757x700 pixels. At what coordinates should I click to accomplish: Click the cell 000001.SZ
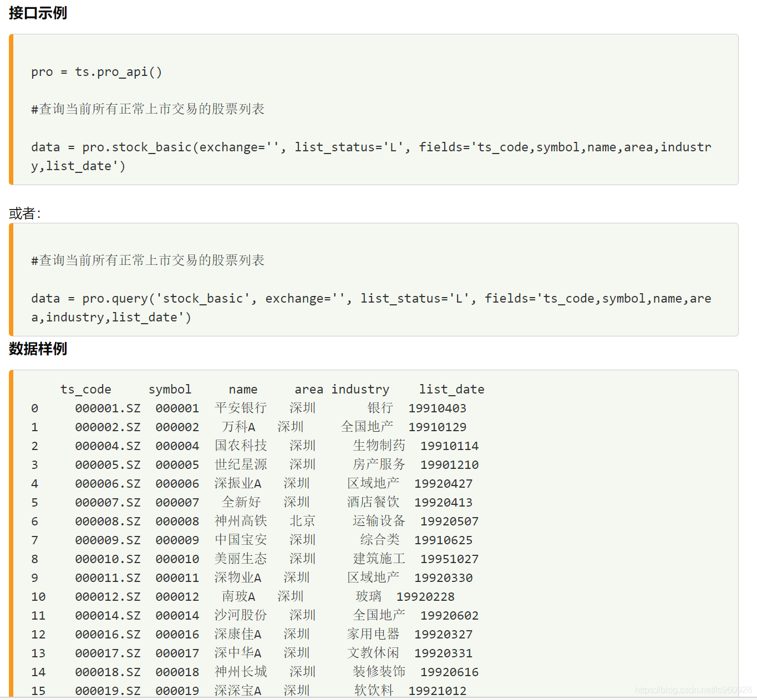tap(108, 408)
